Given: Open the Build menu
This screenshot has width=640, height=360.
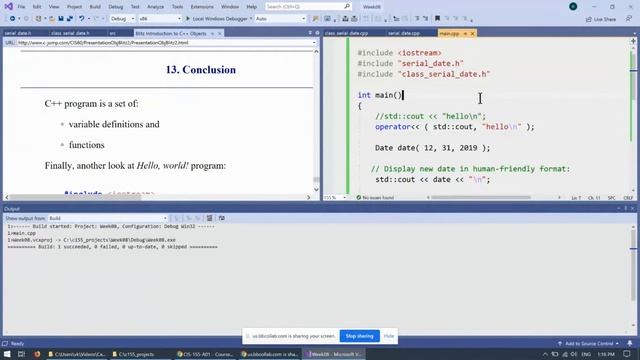Looking at the screenshot, I should tap(95, 7).
